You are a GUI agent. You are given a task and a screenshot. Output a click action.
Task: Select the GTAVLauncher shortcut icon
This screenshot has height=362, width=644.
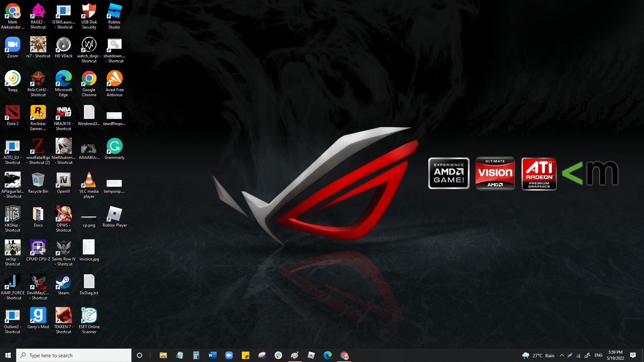click(63, 16)
